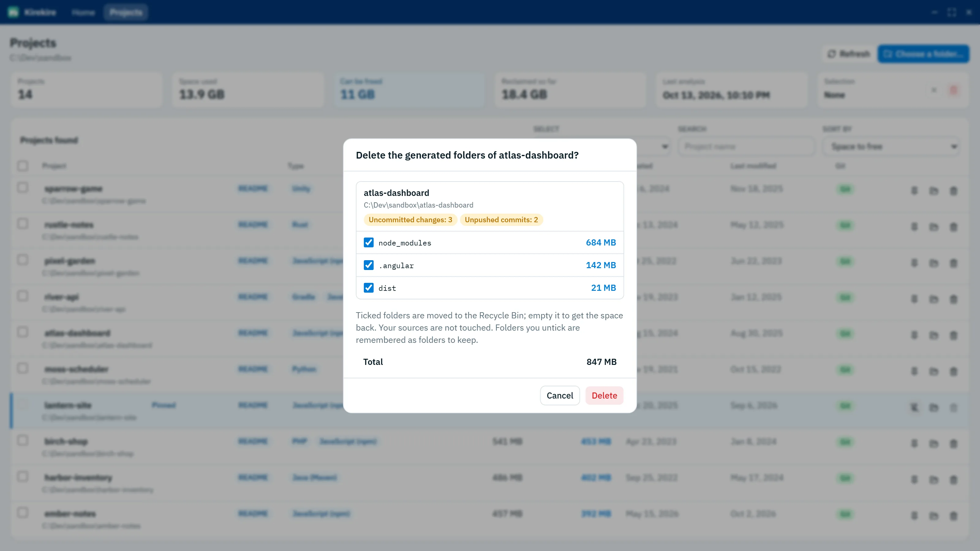
Task: Click the Project name search field
Action: tap(746, 146)
